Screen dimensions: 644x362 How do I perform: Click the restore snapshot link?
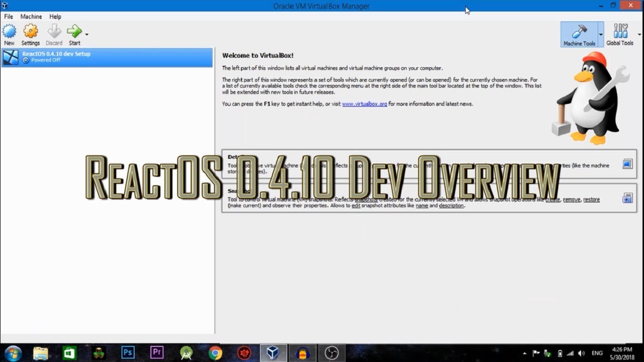pos(592,200)
